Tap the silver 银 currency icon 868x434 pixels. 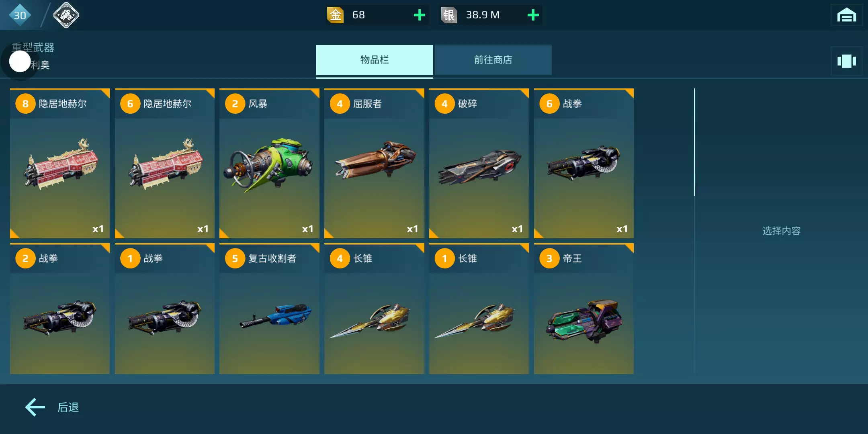(x=449, y=15)
